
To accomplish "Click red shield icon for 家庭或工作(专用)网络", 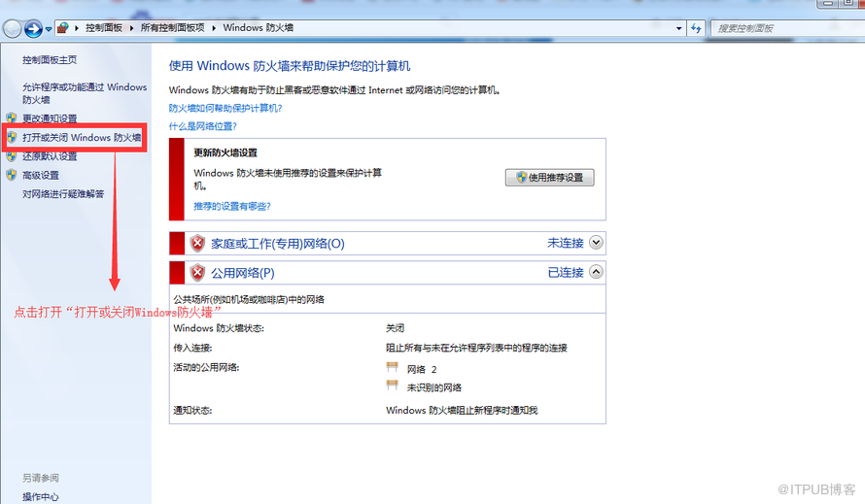I will 197,243.
